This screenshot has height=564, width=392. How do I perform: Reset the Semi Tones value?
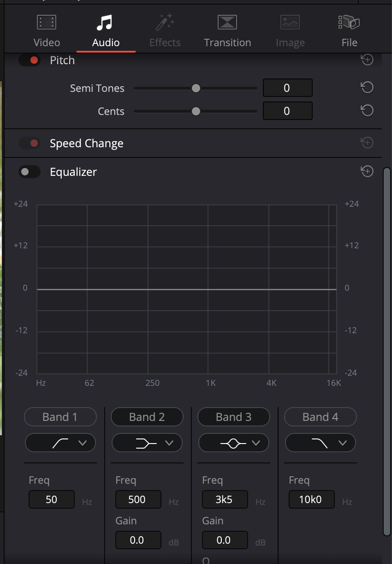click(367, 88)
